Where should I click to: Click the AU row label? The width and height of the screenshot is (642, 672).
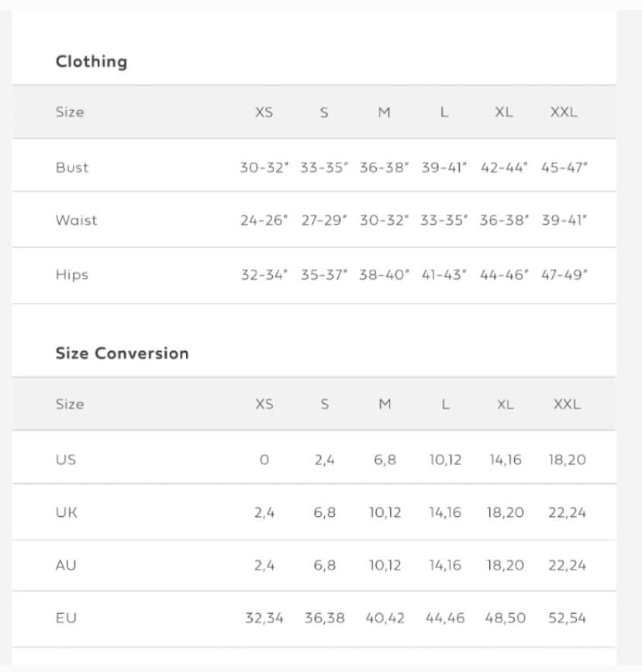click(x=66, y=565)
